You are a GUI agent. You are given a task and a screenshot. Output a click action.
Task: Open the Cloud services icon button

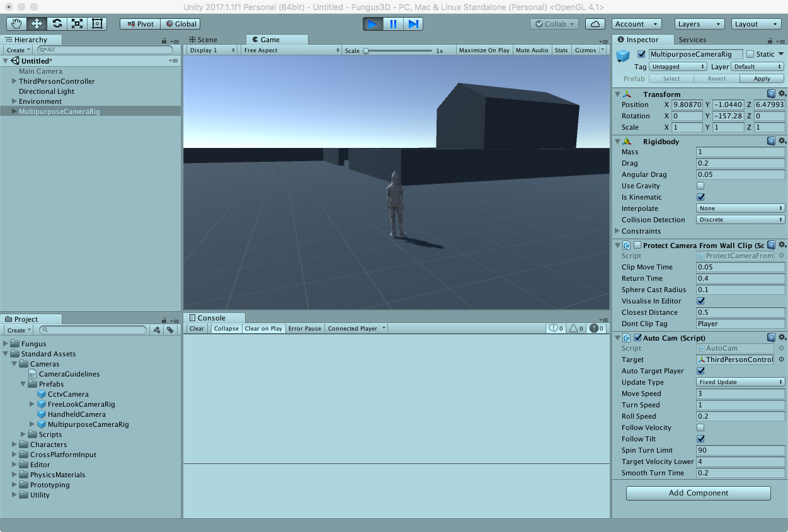pyautogui.click(x=595, y=24)
